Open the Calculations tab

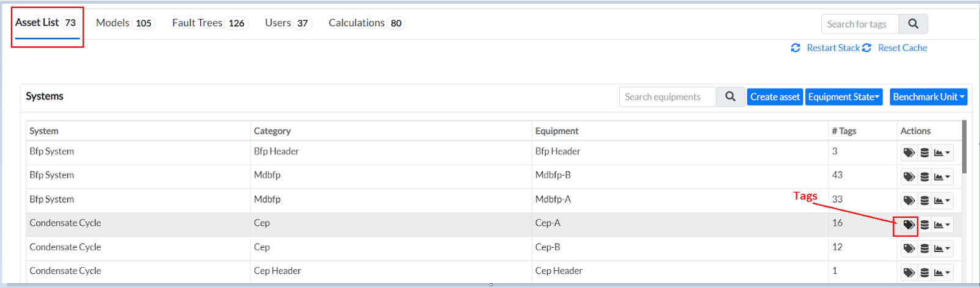(x=366, y=23)
